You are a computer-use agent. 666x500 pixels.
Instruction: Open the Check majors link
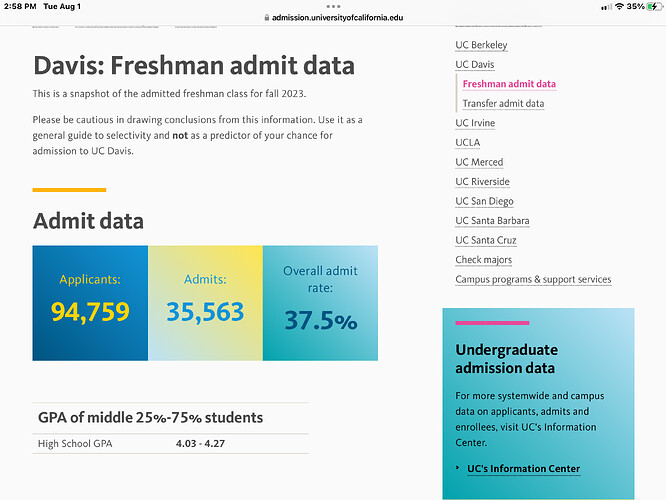[483, 260]
